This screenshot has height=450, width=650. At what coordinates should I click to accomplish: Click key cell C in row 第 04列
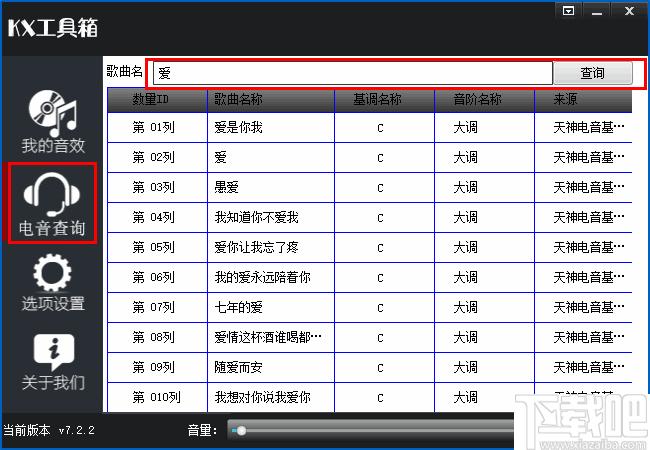click(x=384, y=218)
